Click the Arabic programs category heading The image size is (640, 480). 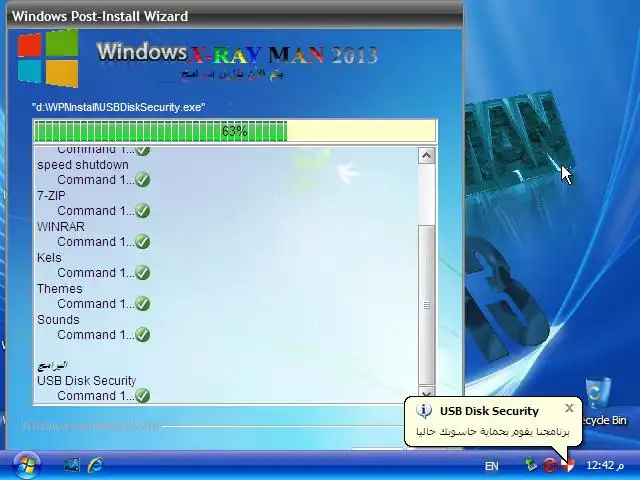(x=52, y=365)
